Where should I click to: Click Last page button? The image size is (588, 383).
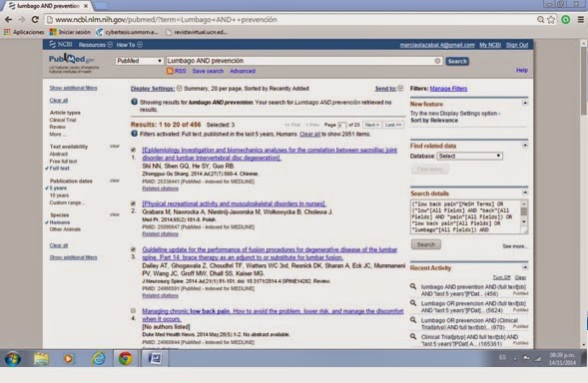pyautogui.click(x=393, y=125)
